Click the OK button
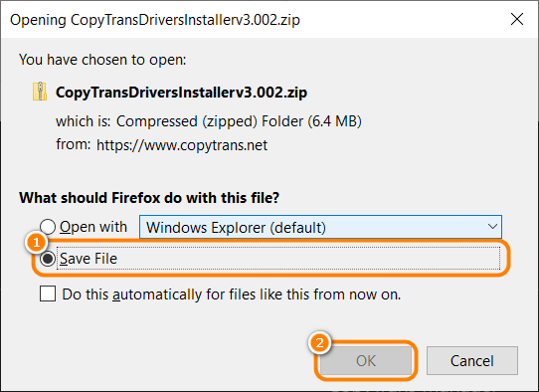 [x=366, y=361]
